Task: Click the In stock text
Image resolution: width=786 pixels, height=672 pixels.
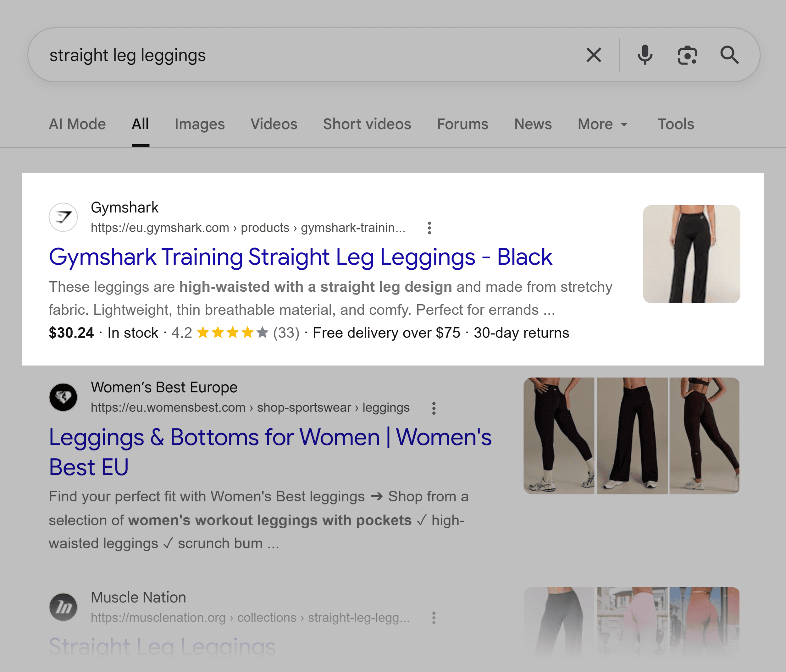Action: (133, 333)
